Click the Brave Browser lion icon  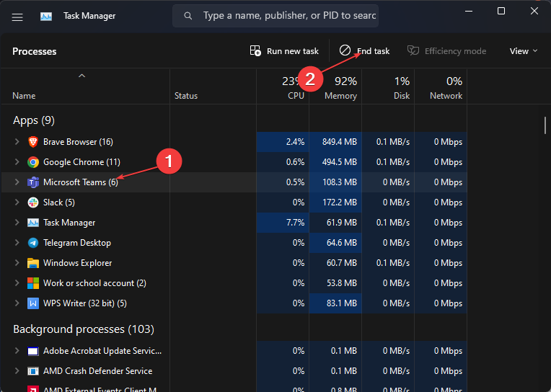[x=33, y=142]
